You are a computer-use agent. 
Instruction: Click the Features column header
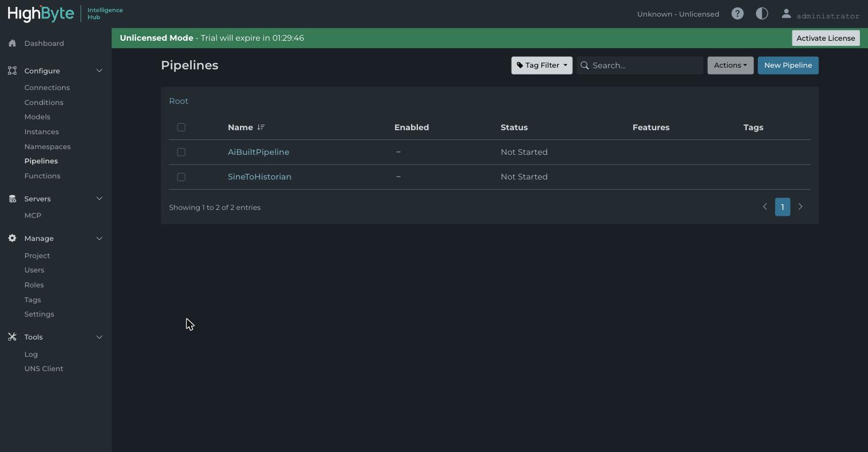click(651, 127)
